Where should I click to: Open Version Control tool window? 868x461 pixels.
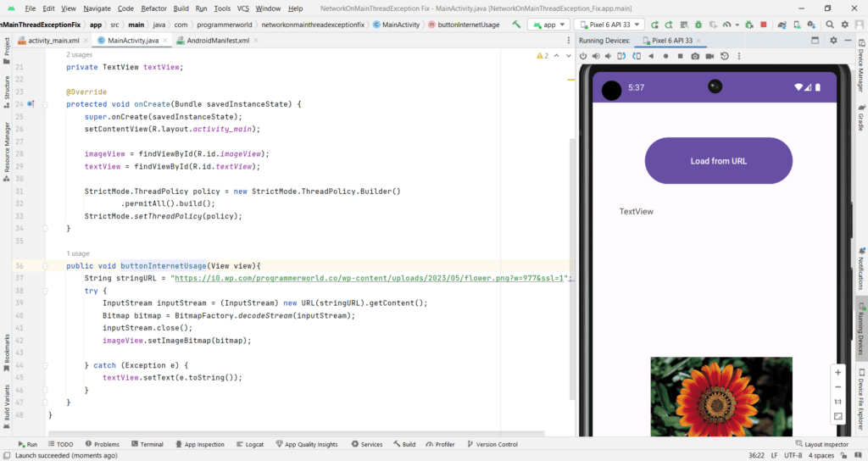(492, 444)
